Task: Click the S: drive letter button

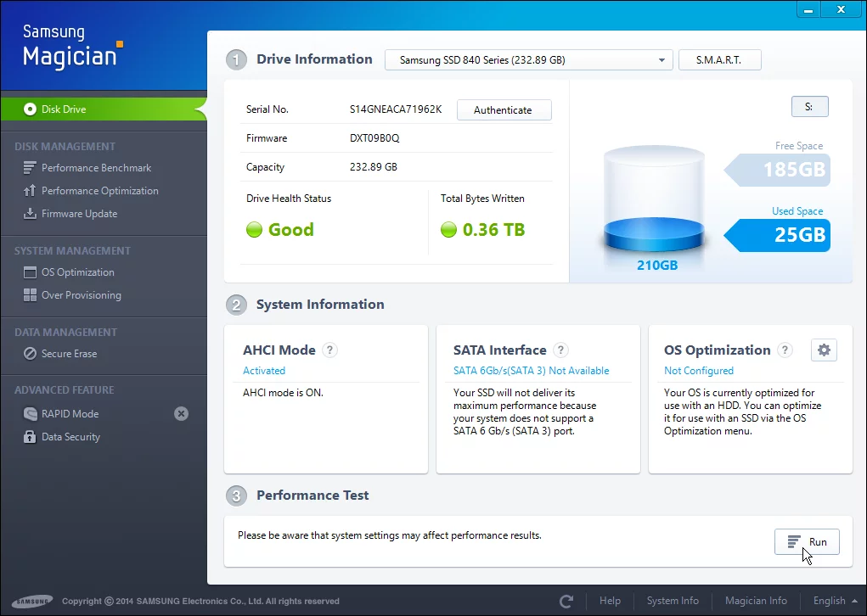Action: click(809, 106)
